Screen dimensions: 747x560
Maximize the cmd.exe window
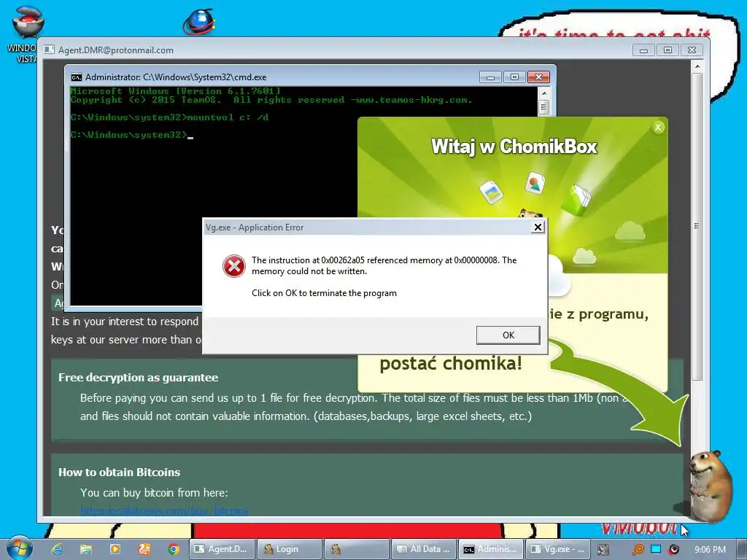tap(514, 77)
